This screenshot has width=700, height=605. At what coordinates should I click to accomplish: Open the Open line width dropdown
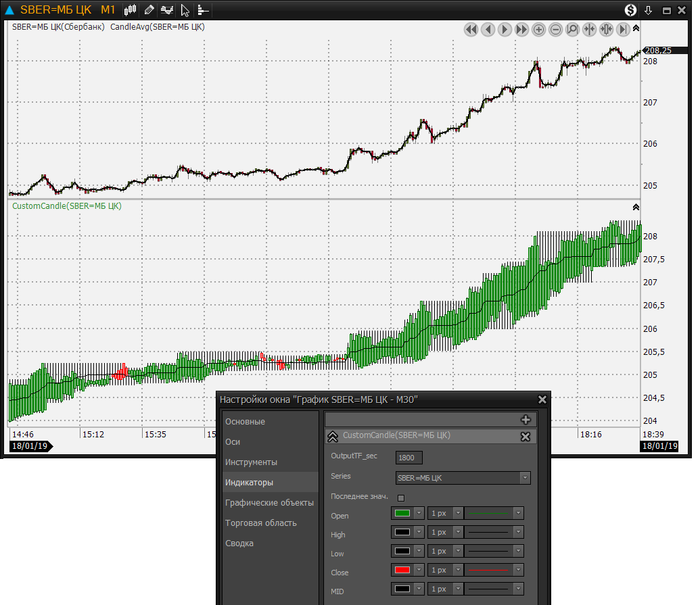458,513
